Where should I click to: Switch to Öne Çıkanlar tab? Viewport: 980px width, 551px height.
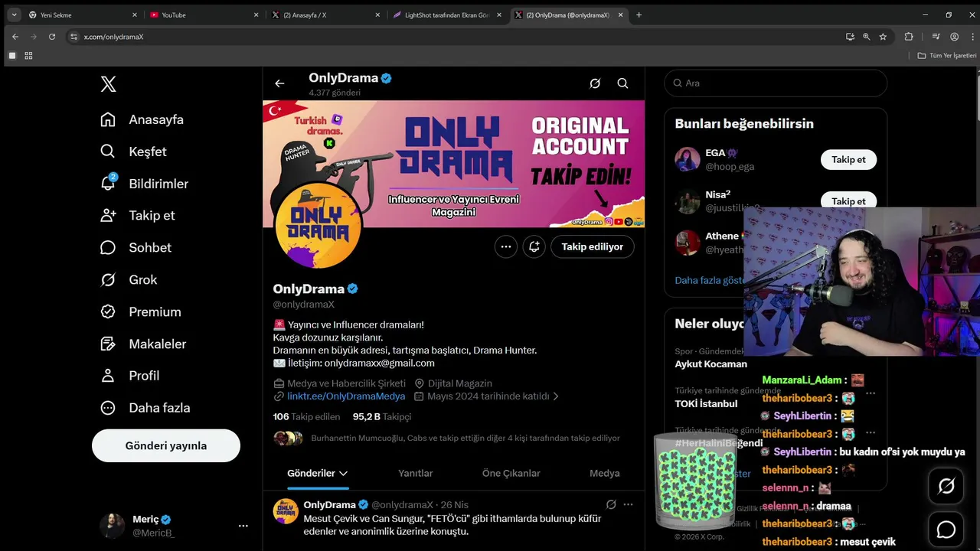click(x=511, y=473)
